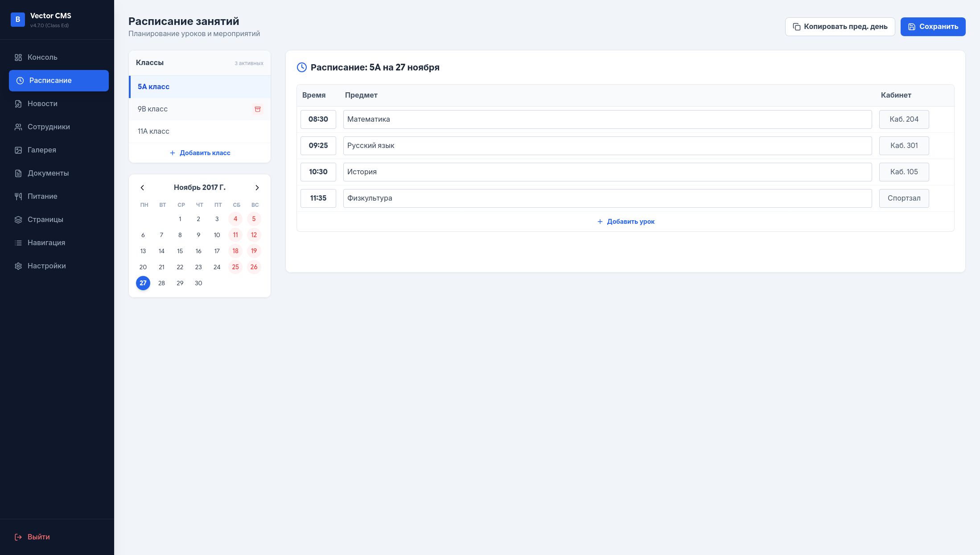Open Консоль from the sidebar

(42, 58)
